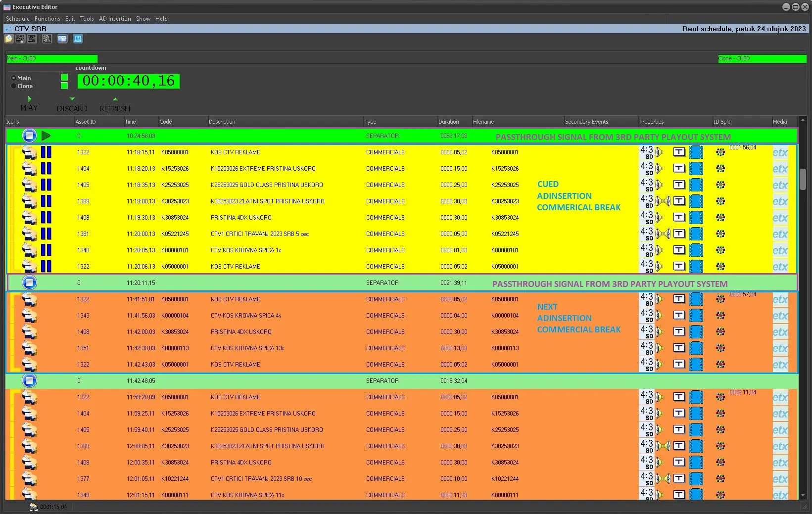Click the pause icon on asset 1381 row
The image size is (812, 514).
(x=46, y=234)
